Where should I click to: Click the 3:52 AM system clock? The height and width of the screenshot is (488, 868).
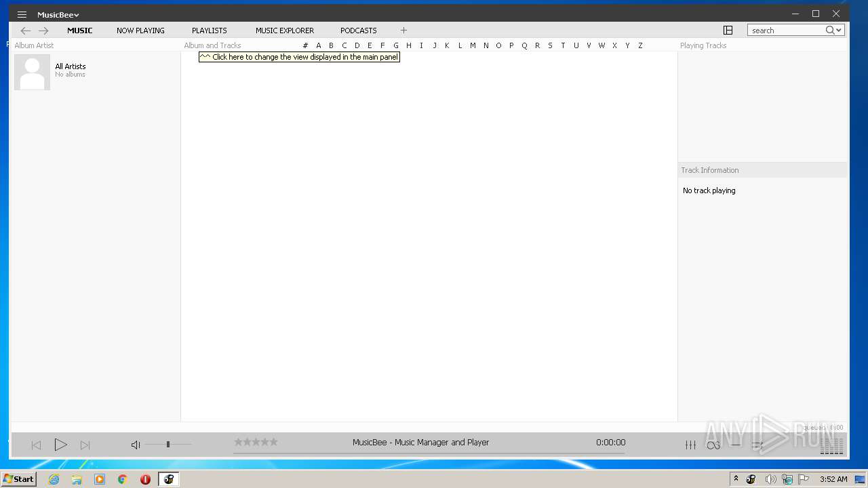click(833, 479)
